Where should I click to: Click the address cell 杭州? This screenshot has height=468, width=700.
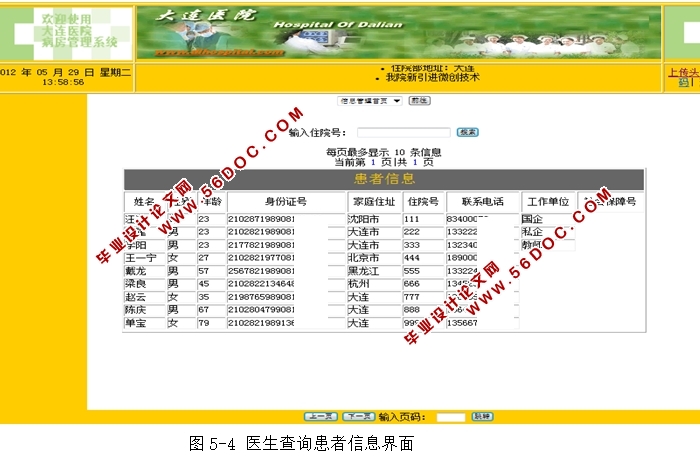tap(358, 284)
